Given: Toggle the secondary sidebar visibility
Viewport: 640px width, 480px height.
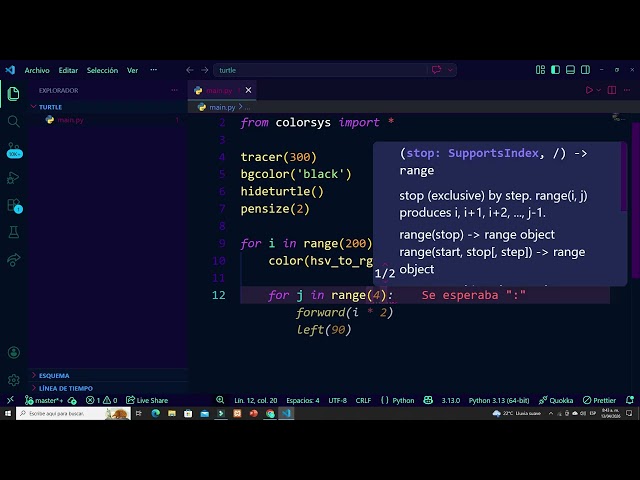Looking at the screenshot, I should click(x=585, y=70).
